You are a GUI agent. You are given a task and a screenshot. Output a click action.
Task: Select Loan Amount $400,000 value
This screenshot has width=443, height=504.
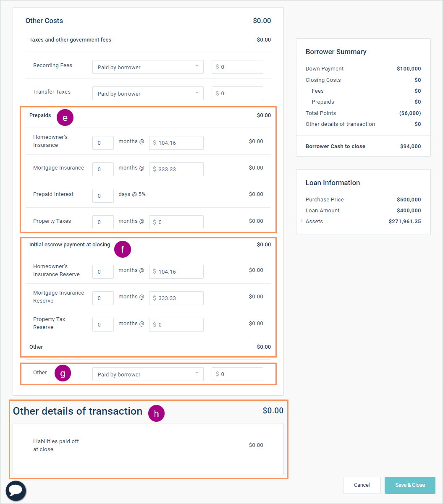click(x=409, y=211)
